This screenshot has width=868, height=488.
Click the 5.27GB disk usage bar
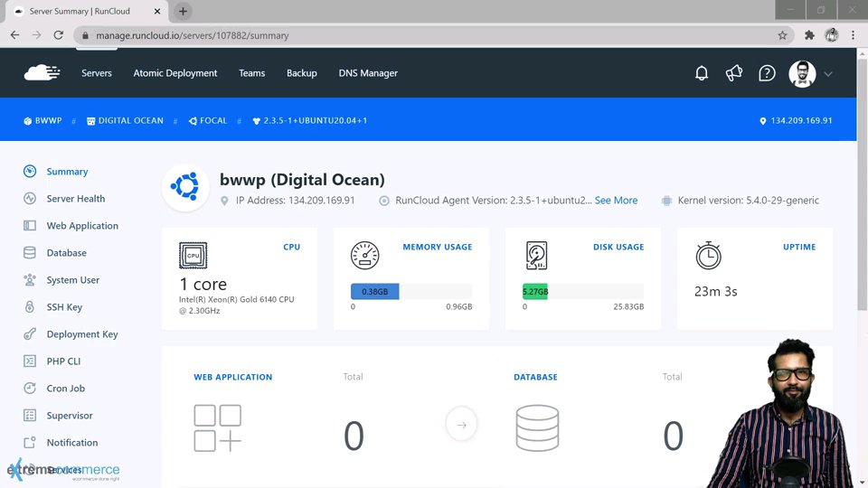(534, 292)
